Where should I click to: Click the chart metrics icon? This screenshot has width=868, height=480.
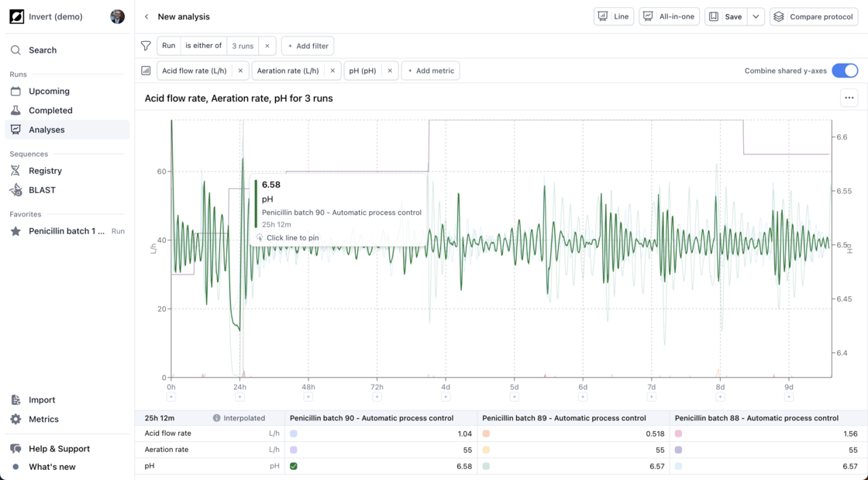146,71
